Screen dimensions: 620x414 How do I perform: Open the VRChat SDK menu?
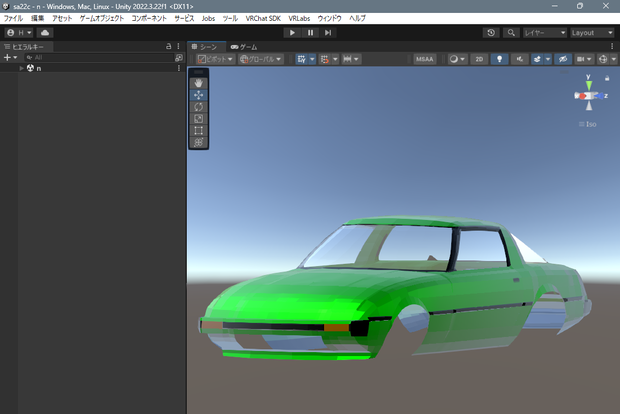pos(263,18)
